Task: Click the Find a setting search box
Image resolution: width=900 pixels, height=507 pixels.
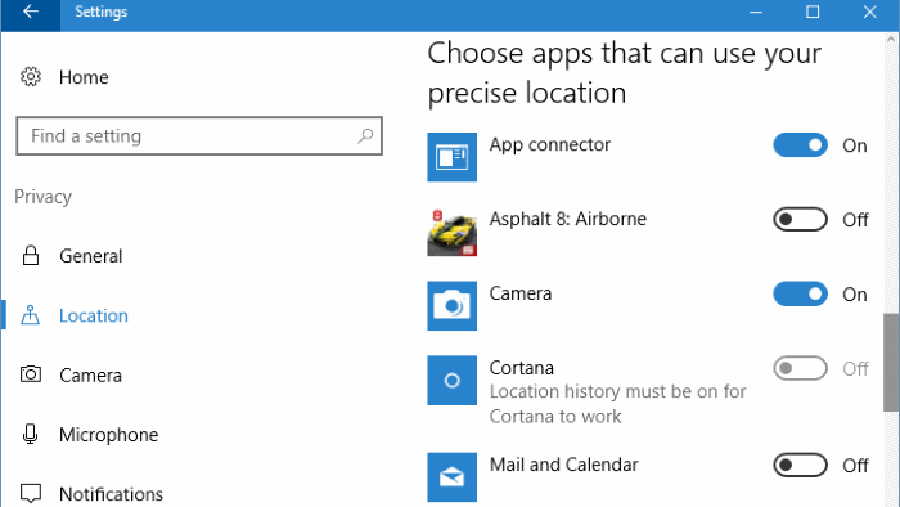Action: coord(199,136)
